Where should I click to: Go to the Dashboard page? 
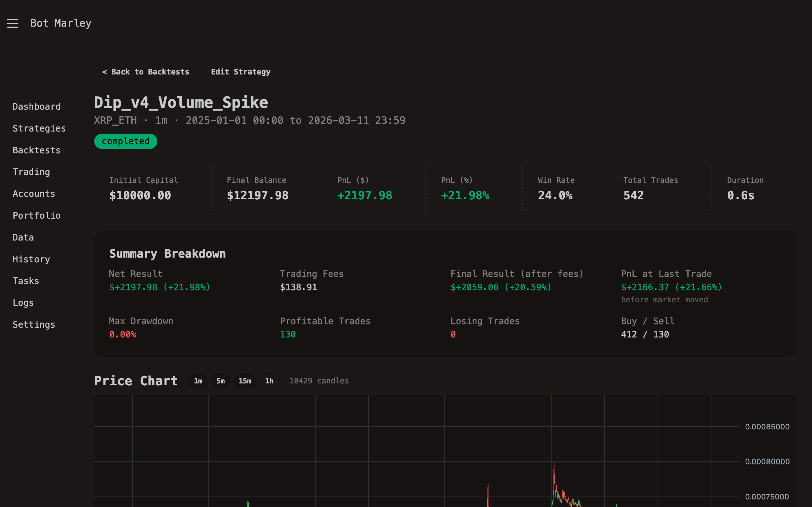[x=36, y=106]
